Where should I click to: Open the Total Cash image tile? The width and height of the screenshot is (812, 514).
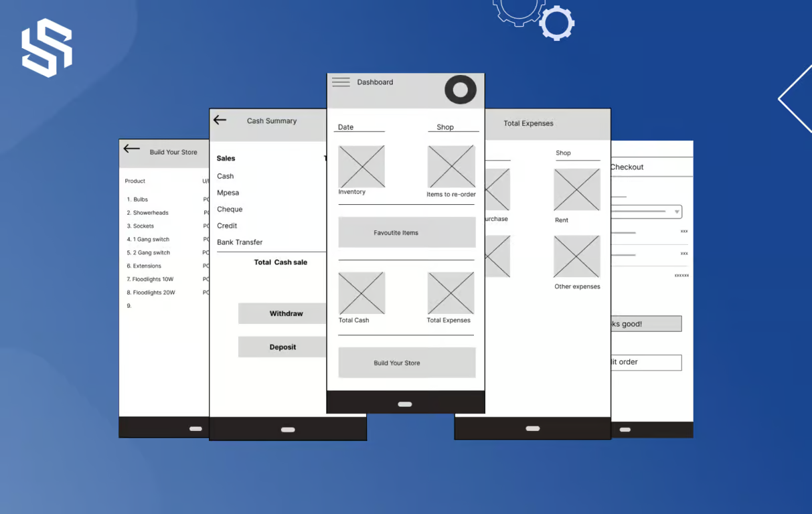361,293
